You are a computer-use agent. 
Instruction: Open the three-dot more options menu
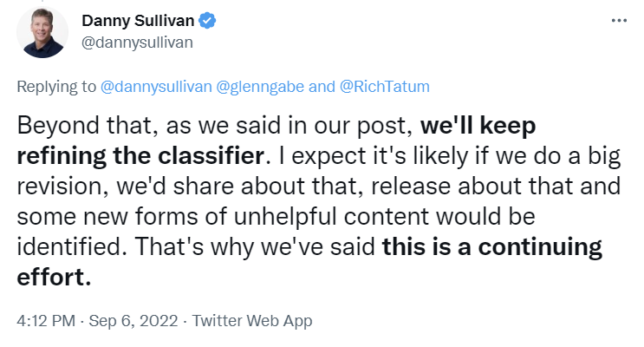click(x=619, y=21)
